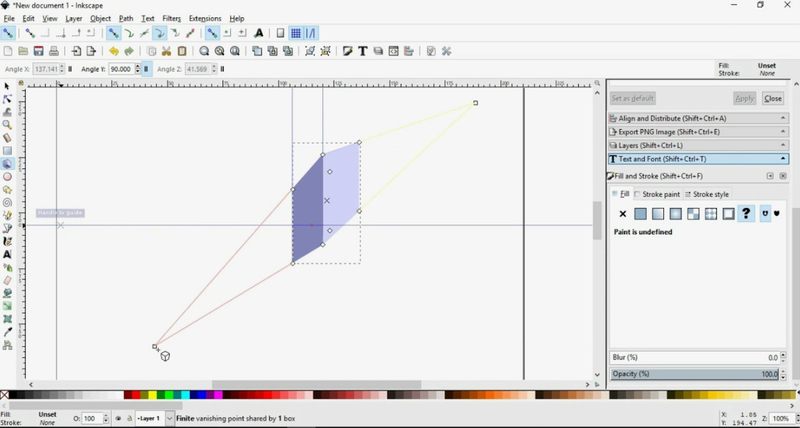
Task: Click the Redo arrow icon
Action: [129, 51]
